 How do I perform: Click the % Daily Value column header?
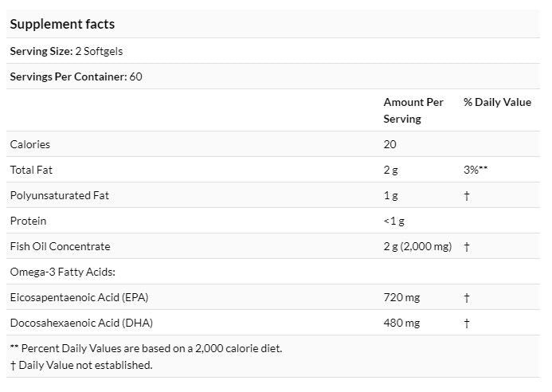pos(497,102)
